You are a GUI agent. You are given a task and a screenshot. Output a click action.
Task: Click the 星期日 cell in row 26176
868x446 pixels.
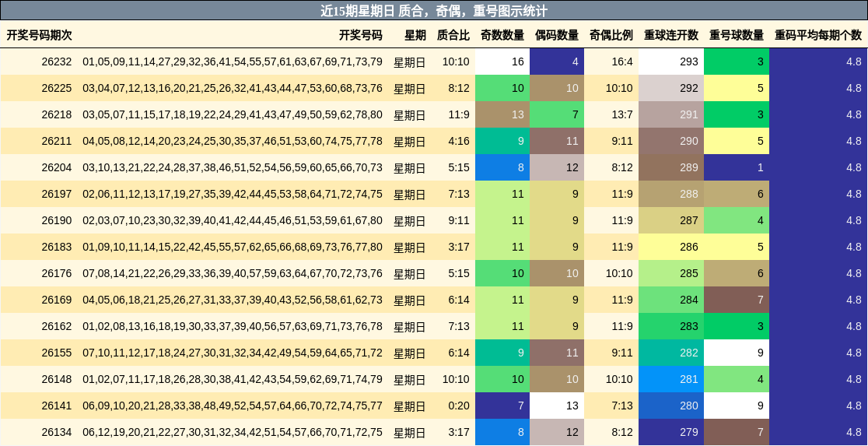click(410, 274)
